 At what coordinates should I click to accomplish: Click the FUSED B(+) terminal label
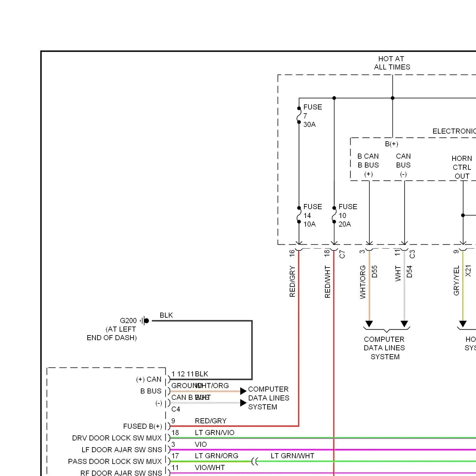[142, 426]
